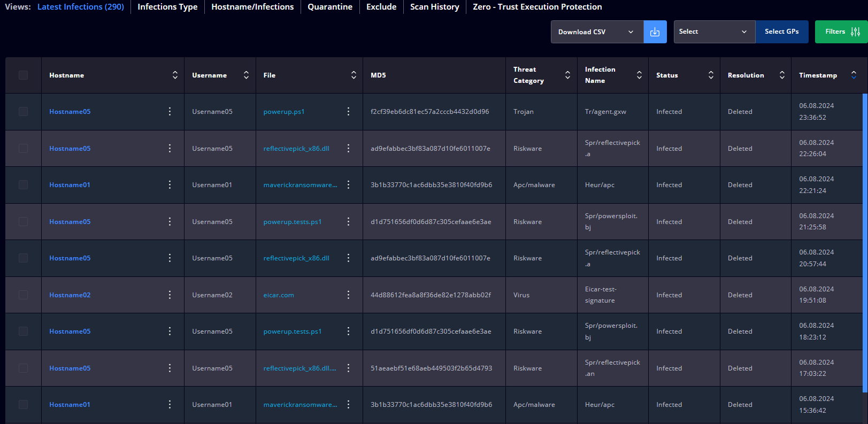This screenshot has width=868, height=424.
Task: Check the row at 21:25:58 checkbox
Action: click(x=23, y=221)
